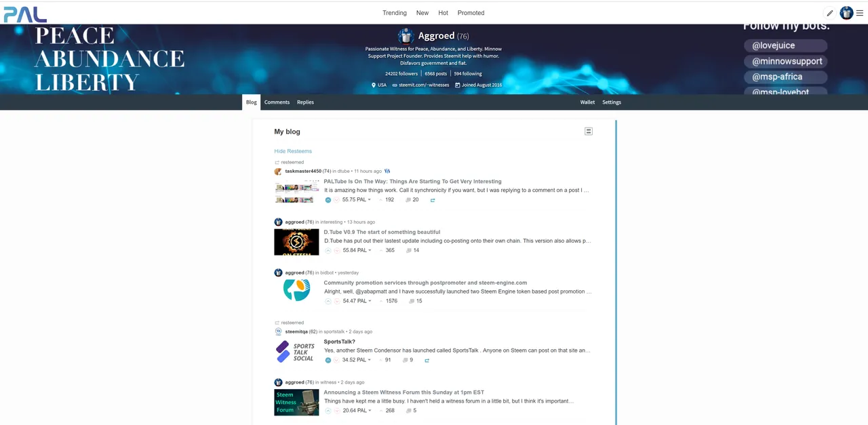The height and width of the screenshot is (425, 868).
Task: Open comments icon on PALTube post
Action: click(x=408, y=200)
